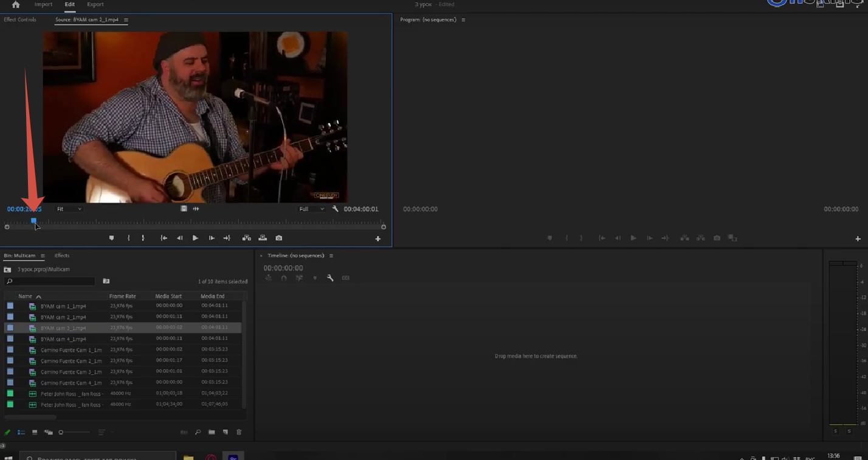This screenshot has width=868, height=460.
Task: Click the Export Frame camera icon
Action: pyautogui.click(x=279, y=238)
